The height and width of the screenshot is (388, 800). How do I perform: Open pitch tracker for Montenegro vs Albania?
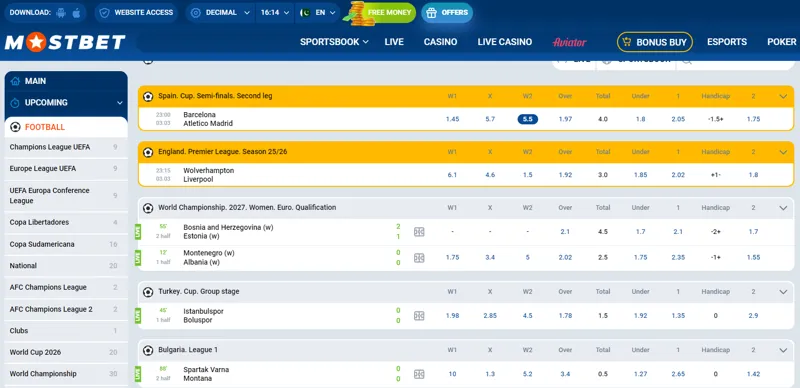[419, 258]
